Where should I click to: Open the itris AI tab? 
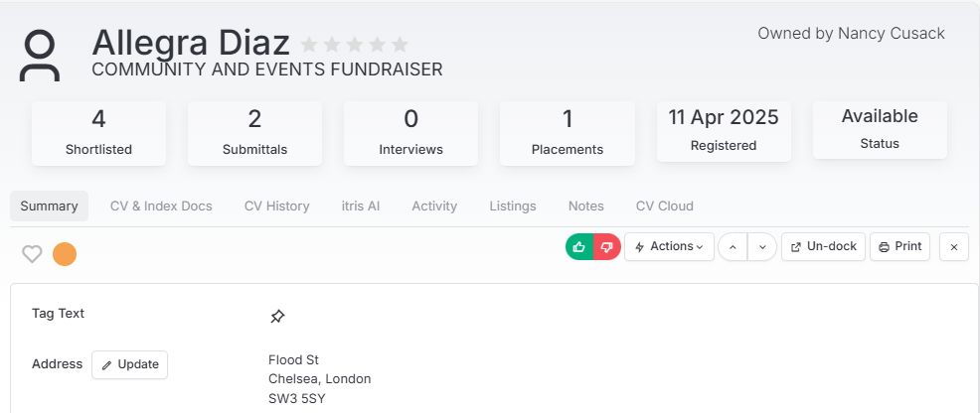(x=361, y=206)
